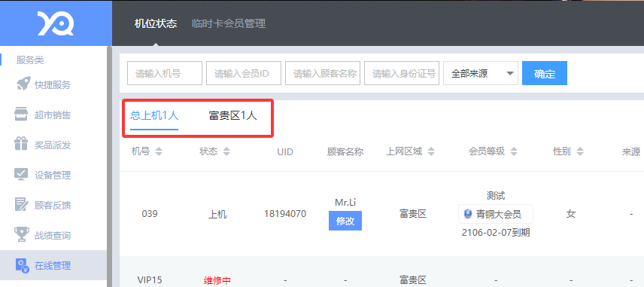The image size is (644, 287).
Task: Open 在线管理 icon in sidebar
Action: click(x=22, y=265)
